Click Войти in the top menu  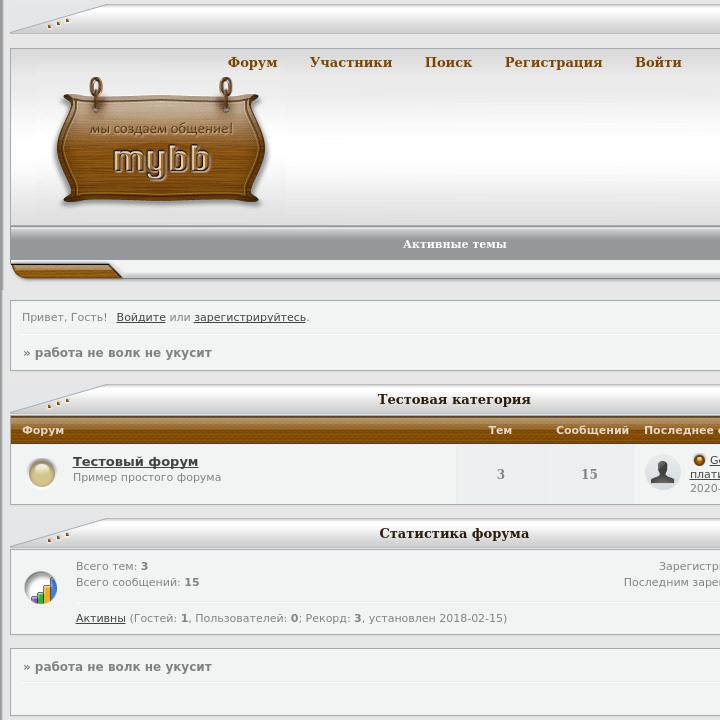658,62
